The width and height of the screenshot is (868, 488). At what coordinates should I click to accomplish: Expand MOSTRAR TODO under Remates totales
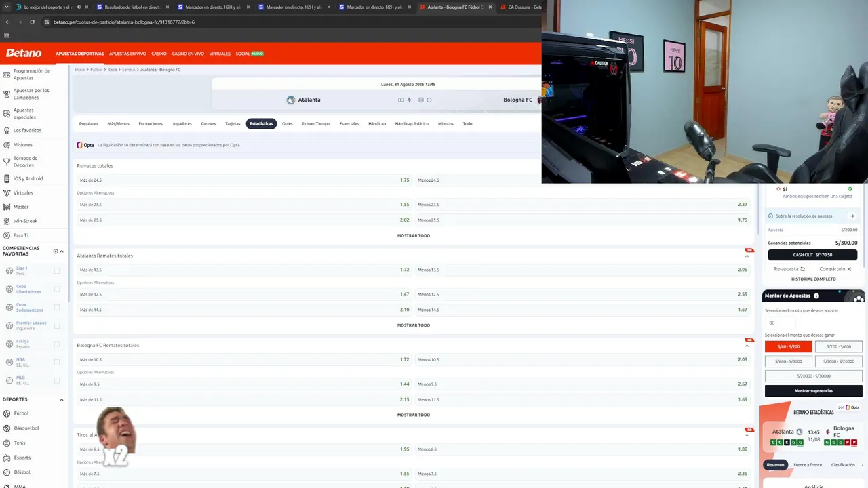[x=414, y=235]
